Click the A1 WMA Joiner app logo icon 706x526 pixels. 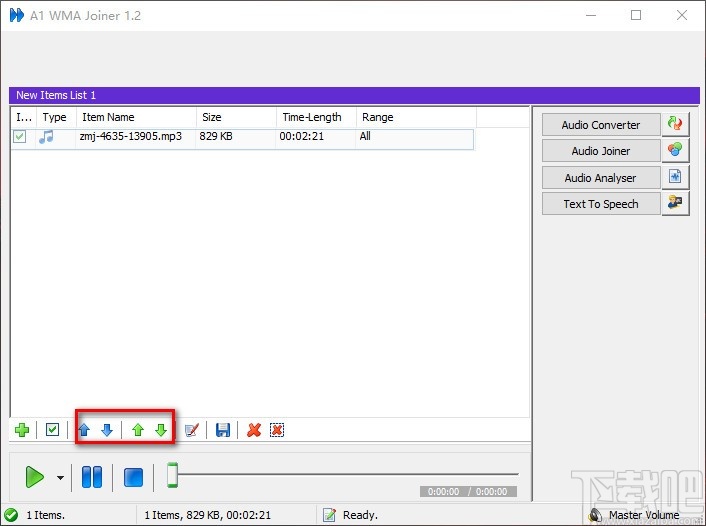(17, 15)
